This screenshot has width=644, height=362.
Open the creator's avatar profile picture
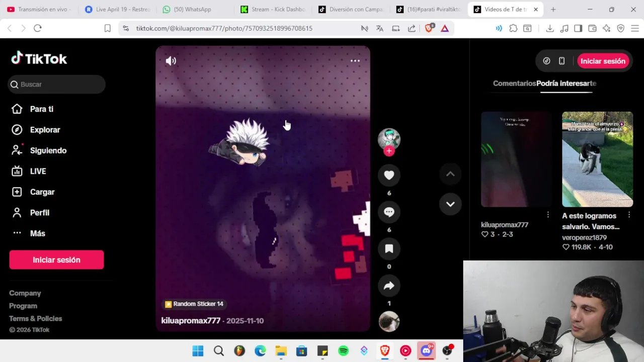coord(389,139)
